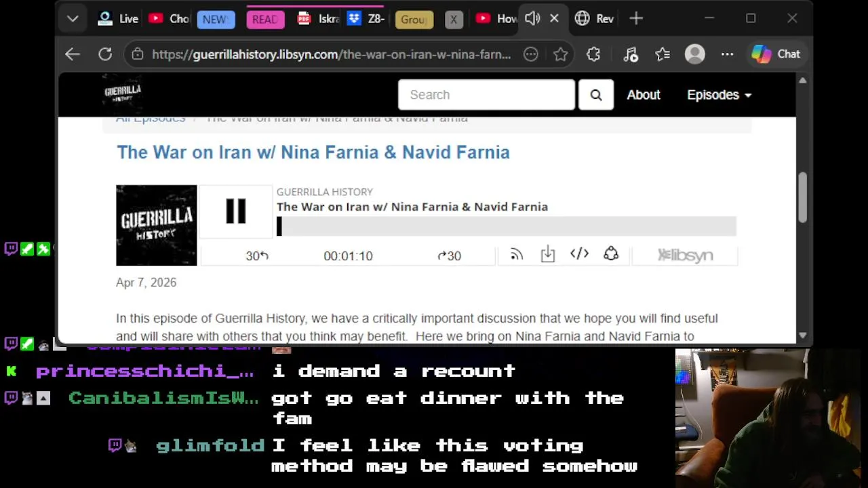The width and height of the screenshot is (868, 488).
Task: Click the guerrillahistory.libsyn.com address bar
Action: [x=331, y=54]
